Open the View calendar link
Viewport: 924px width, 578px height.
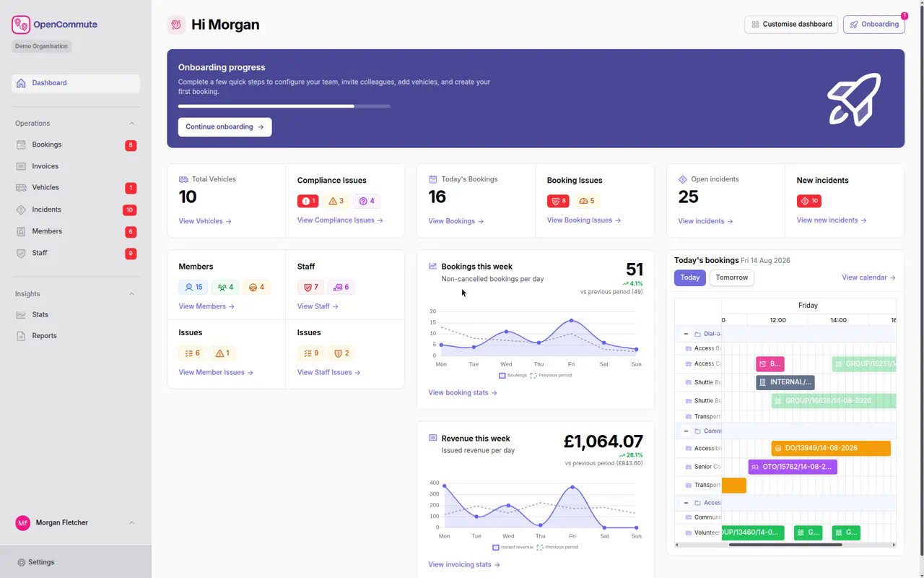point(868,277)
